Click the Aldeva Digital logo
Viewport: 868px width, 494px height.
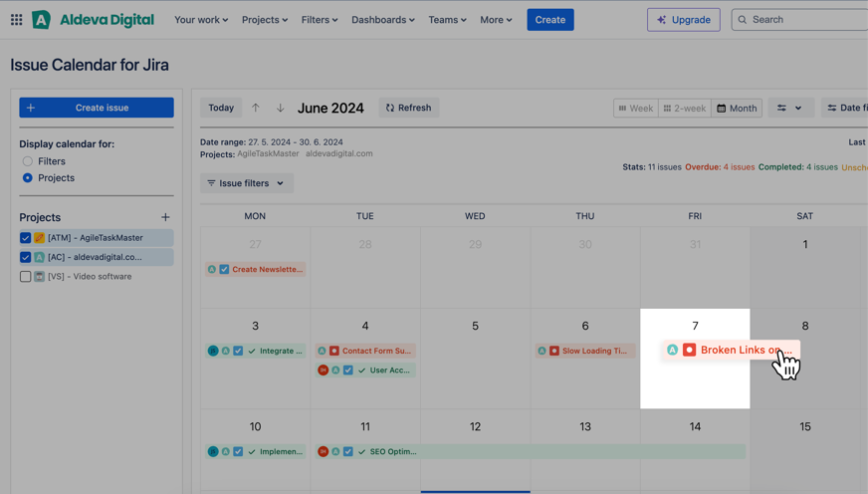point(93,20)
